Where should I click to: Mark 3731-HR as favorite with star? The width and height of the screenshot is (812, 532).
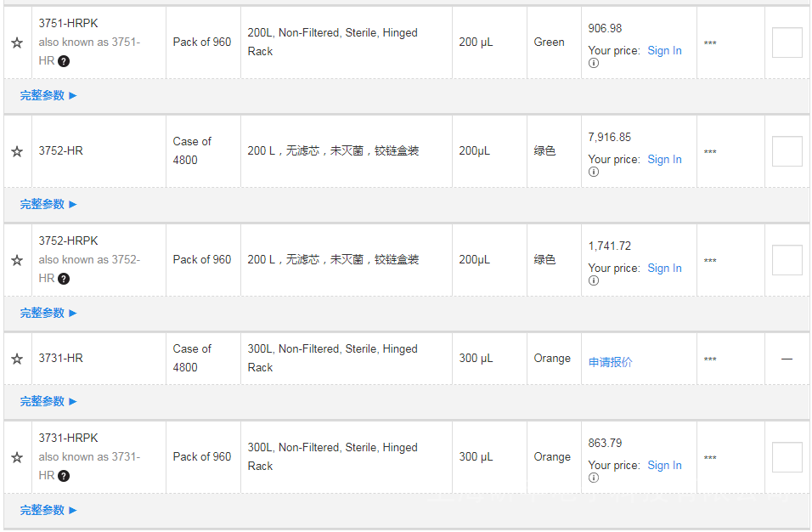(17, 359)
